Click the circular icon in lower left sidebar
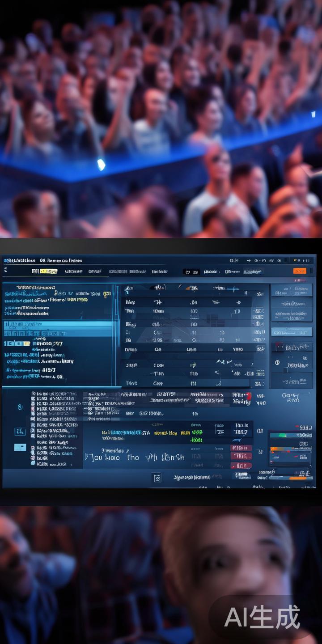 20,407
